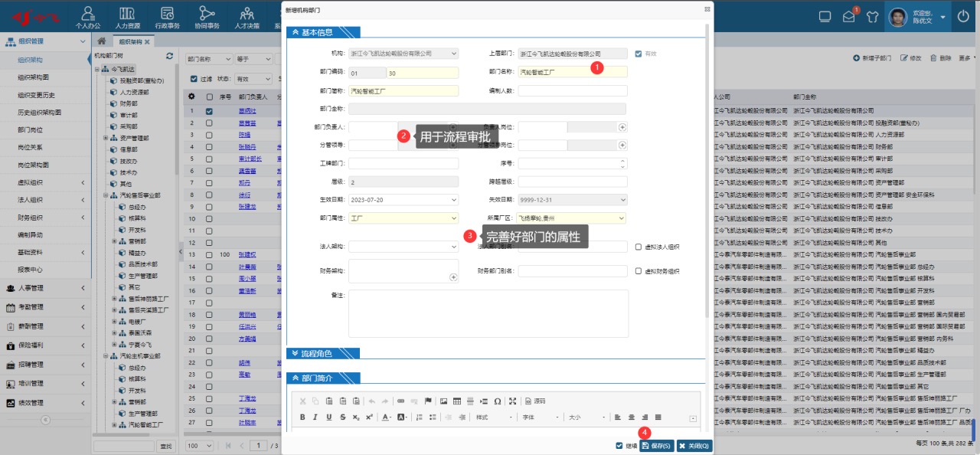Maximize the rich text editor
The image size is (980, 455).
click(x=513, y=401)
